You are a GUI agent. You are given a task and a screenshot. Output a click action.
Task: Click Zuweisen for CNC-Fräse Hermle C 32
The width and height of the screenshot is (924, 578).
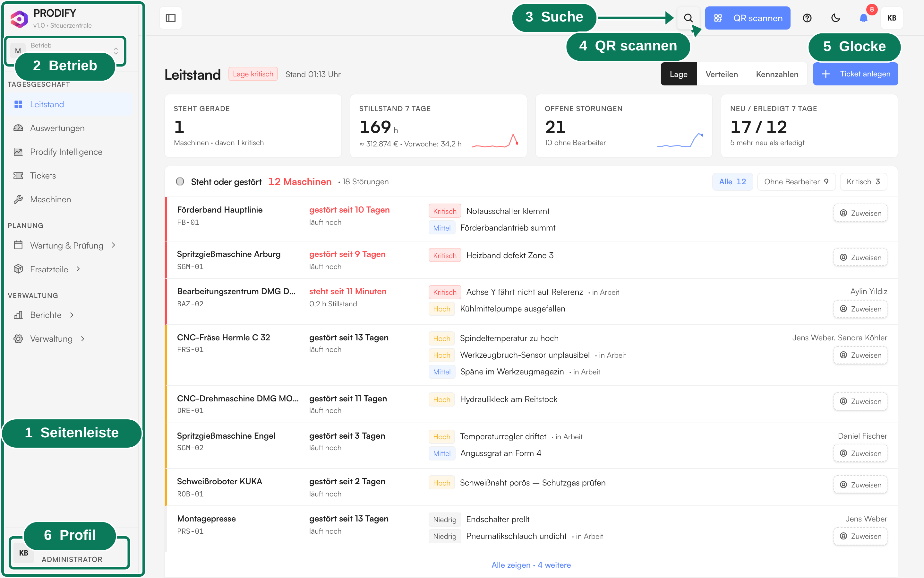tap(860, 355)
